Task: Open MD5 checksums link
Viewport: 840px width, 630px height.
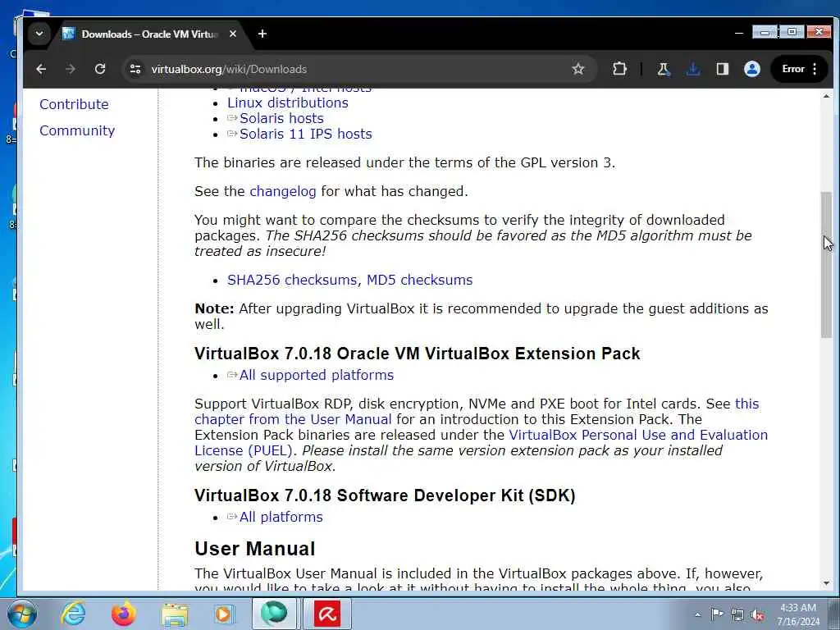Action: pos(419,281)
